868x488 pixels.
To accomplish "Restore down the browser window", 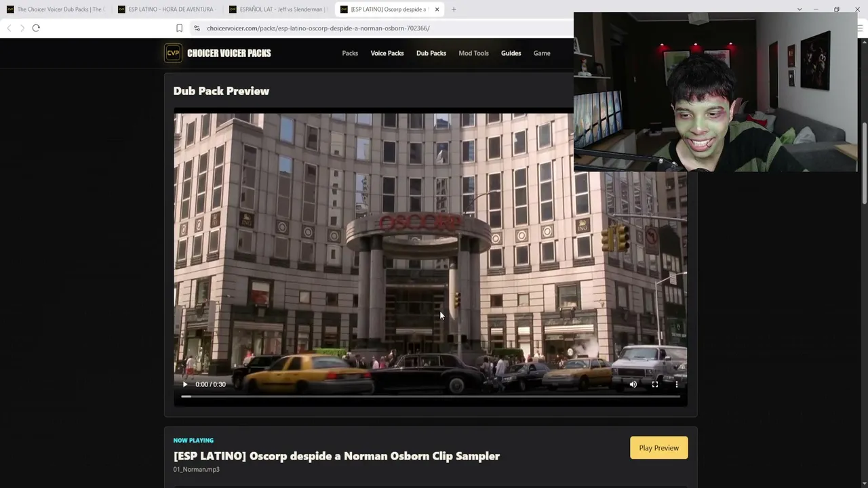I will coord(837,9).
